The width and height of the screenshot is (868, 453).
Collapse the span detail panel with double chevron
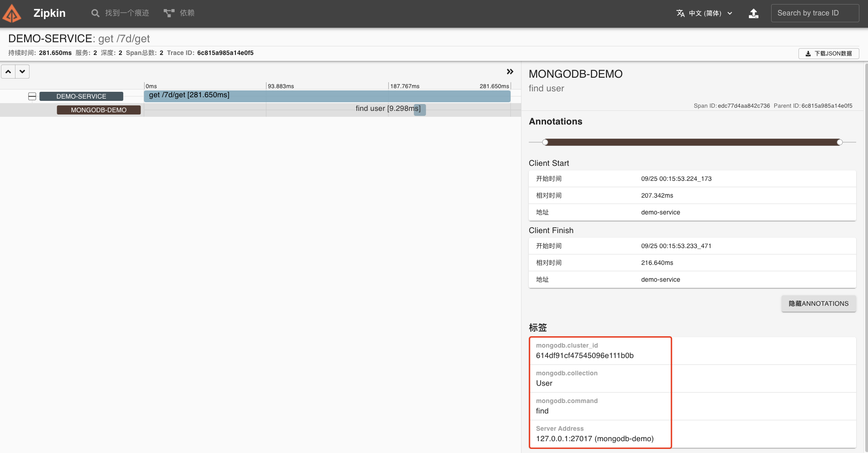[x=510, y=72]
